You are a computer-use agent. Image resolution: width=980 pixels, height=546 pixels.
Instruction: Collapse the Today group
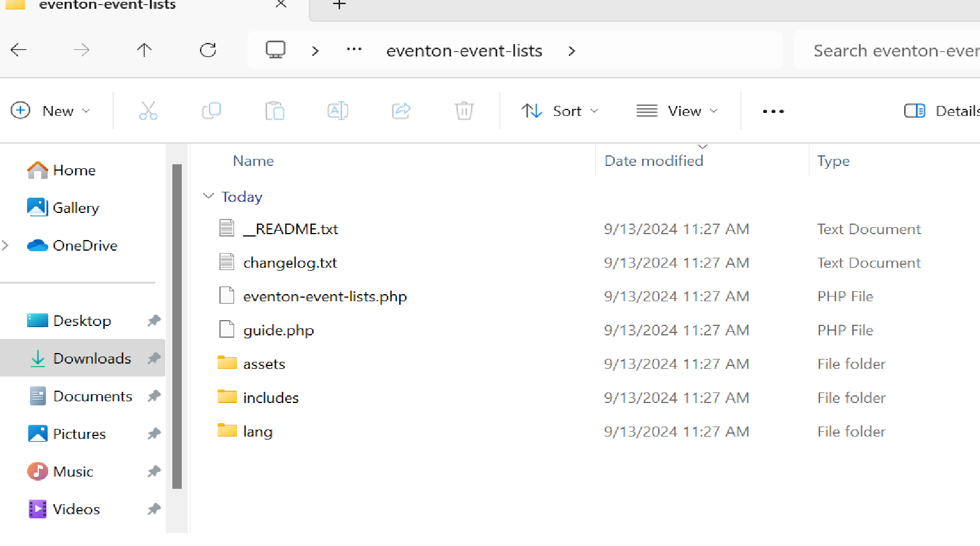coord(208,196)
